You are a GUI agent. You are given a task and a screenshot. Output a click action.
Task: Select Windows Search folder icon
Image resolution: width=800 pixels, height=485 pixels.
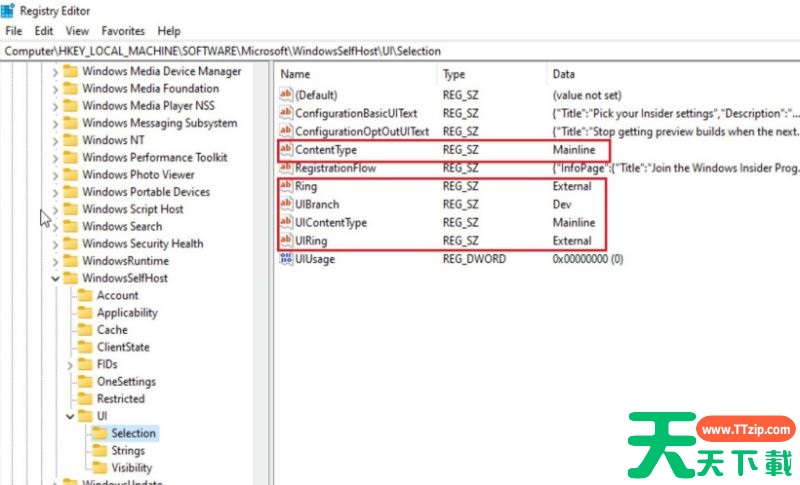(x=70, y=226)
